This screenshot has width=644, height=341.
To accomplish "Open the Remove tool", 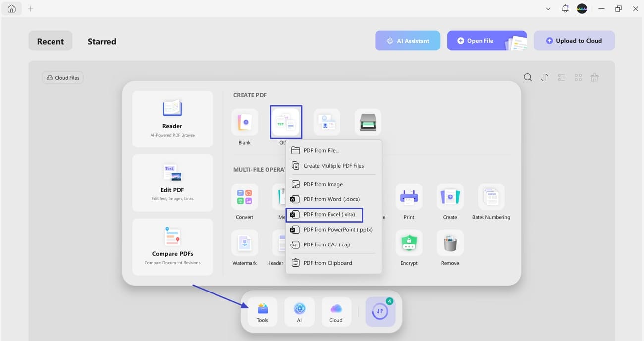I will (x=450, y=243).
